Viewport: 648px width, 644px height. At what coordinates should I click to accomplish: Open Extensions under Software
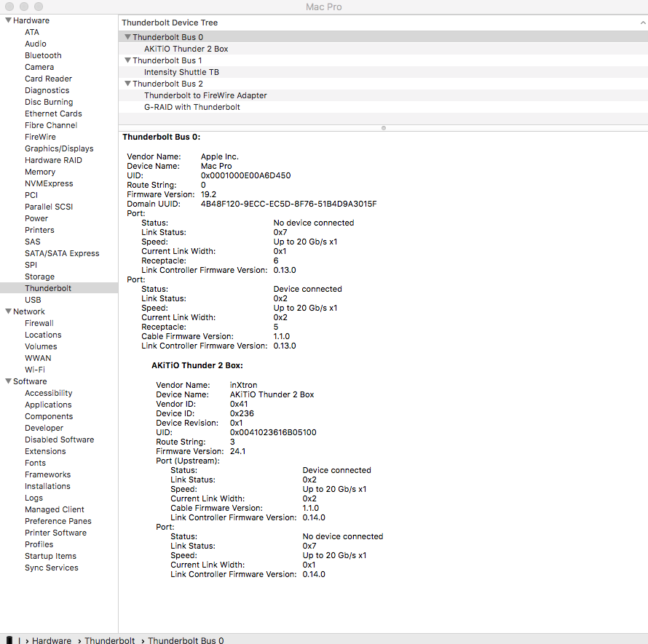click(45, 451)
